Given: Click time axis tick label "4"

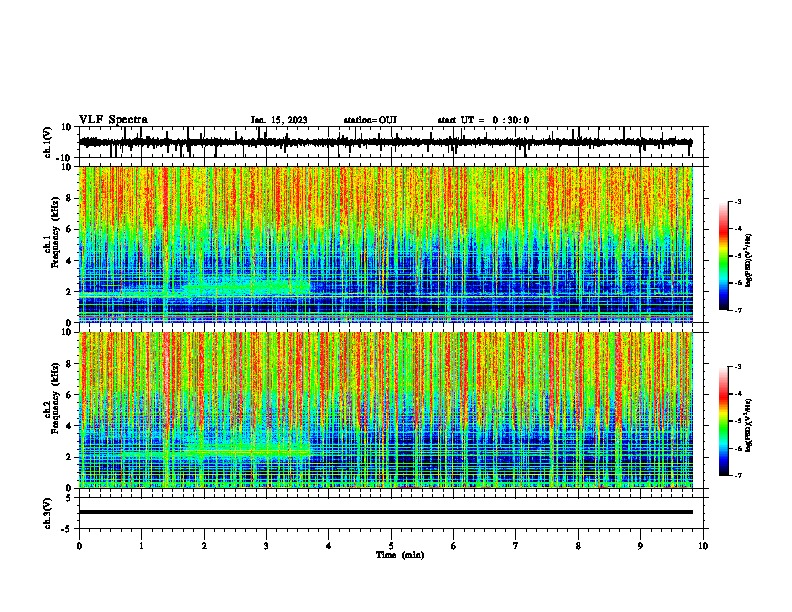Looking at the screenshot, I should click(x=329, y=546).
